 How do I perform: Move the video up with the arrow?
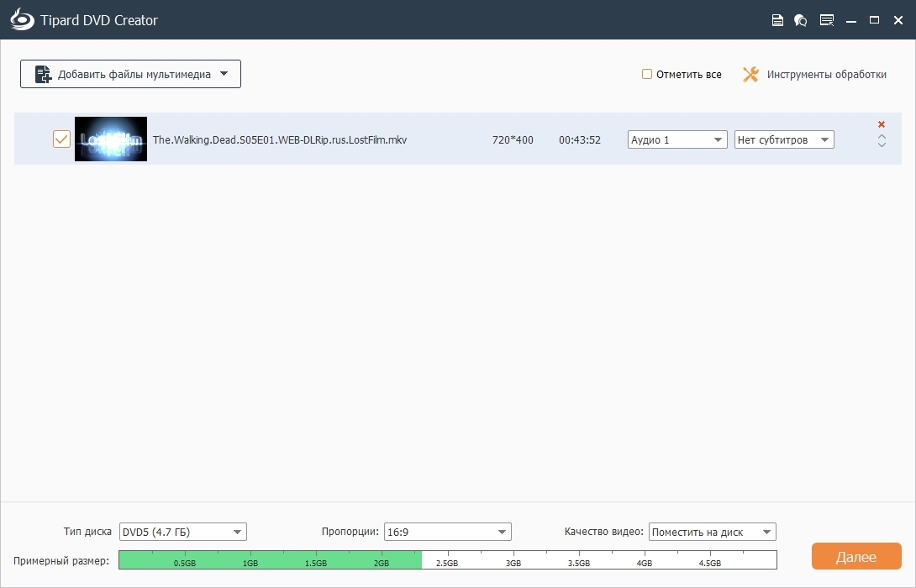882,136
